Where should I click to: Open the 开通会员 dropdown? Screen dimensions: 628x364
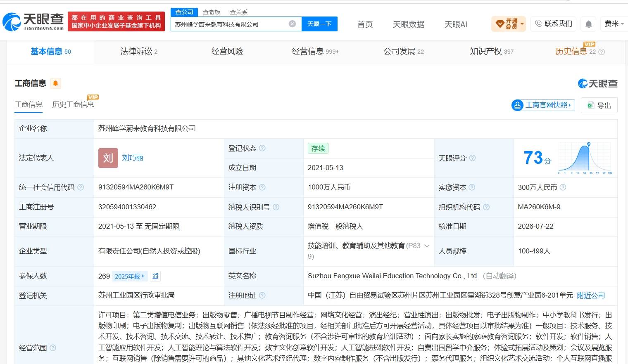[508, 24]
